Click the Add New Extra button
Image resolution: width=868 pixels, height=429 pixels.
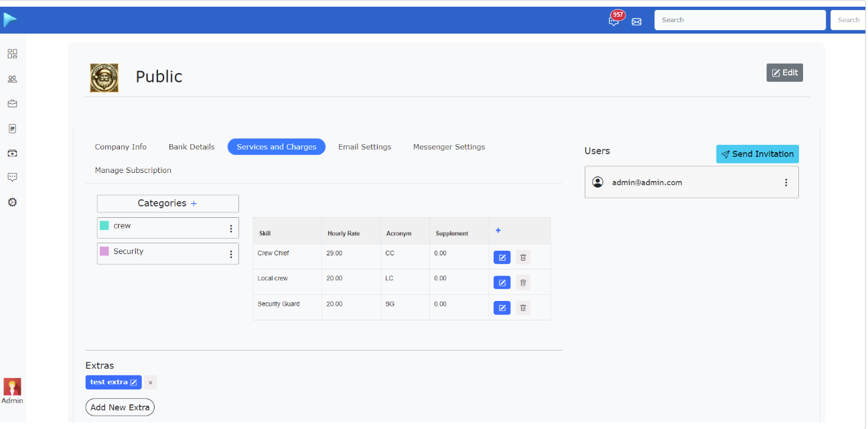pyautogui.click(x=119, y=407)
